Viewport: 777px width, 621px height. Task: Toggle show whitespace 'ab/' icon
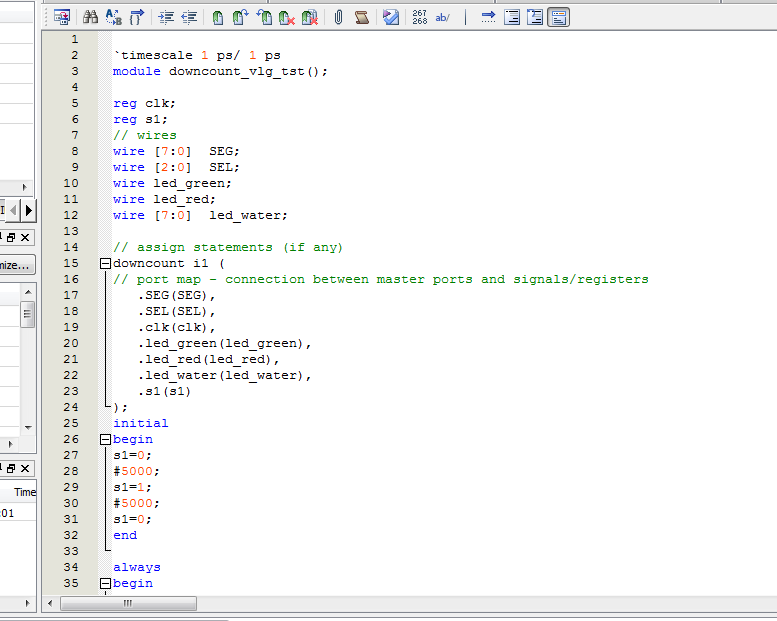443,17
